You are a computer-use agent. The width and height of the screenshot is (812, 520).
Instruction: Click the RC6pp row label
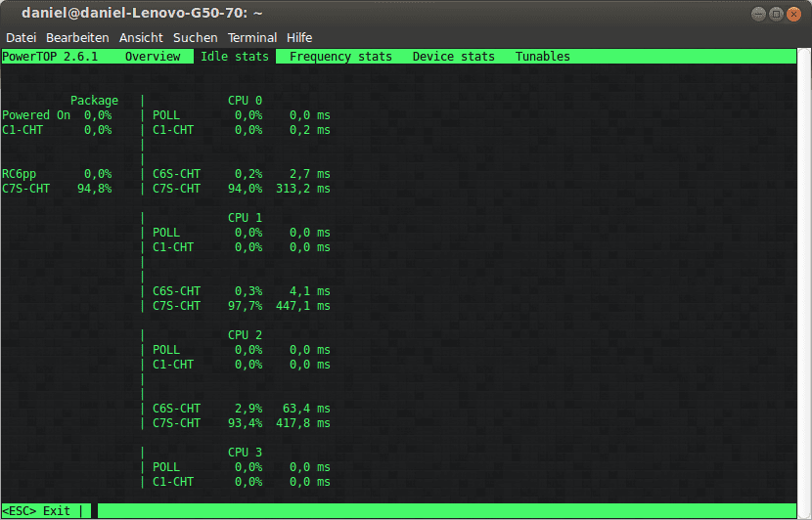[x=20, y=174]
